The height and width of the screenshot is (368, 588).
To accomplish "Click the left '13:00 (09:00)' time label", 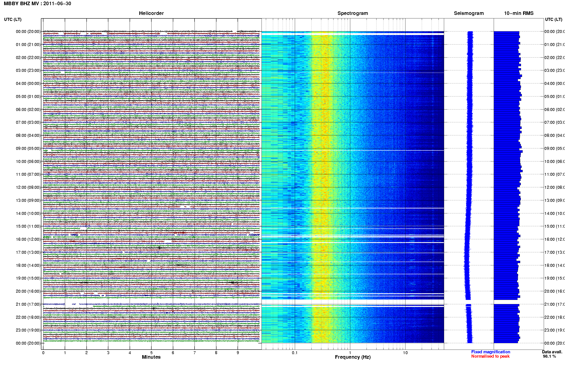I will (28, 200).
